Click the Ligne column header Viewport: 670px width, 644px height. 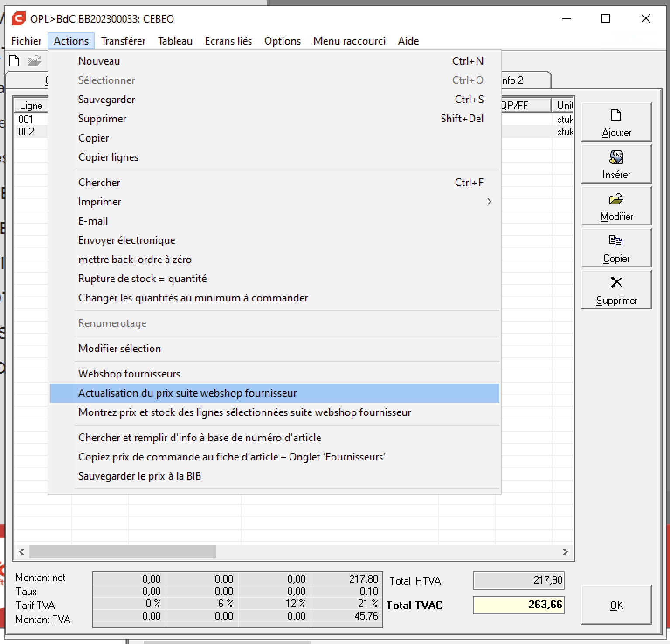click(31, 105)
